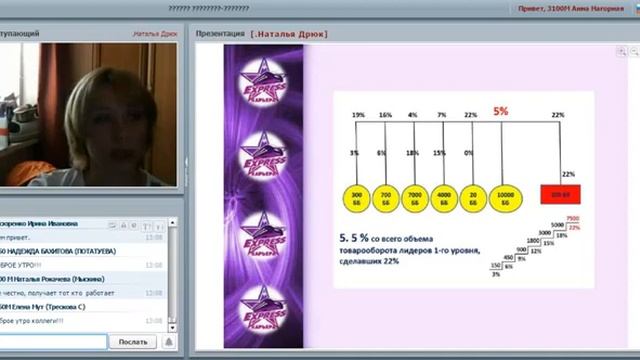This screenshot has height=360, width=640.
Task: Select chat sender НАДЕЖДА БАХИТОВА (ПОТАТУЕВА)
Action: 58,251
